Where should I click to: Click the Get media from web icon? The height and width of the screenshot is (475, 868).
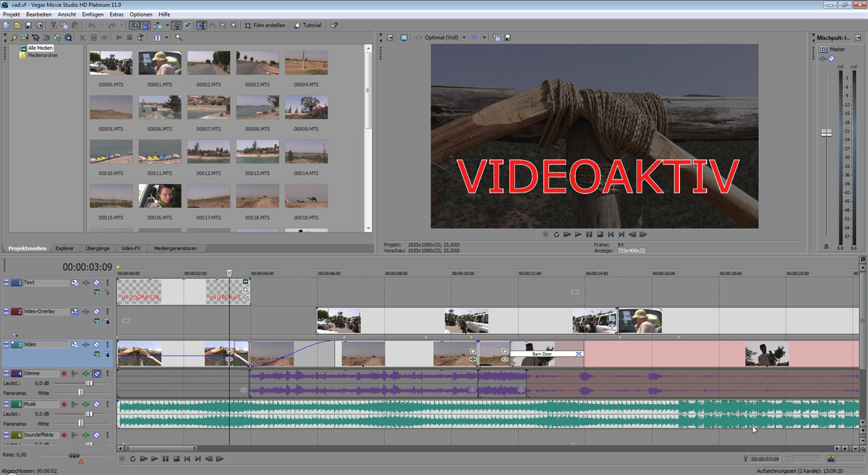point(68,37)
